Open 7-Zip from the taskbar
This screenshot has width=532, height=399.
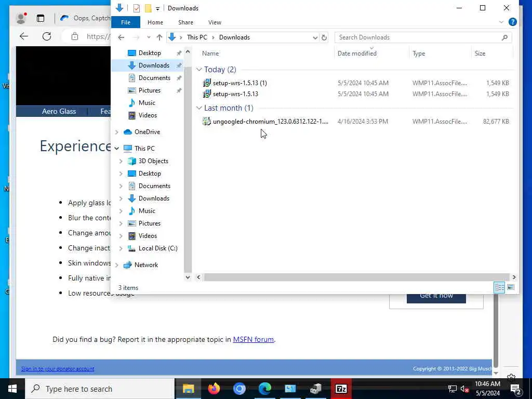341,389
